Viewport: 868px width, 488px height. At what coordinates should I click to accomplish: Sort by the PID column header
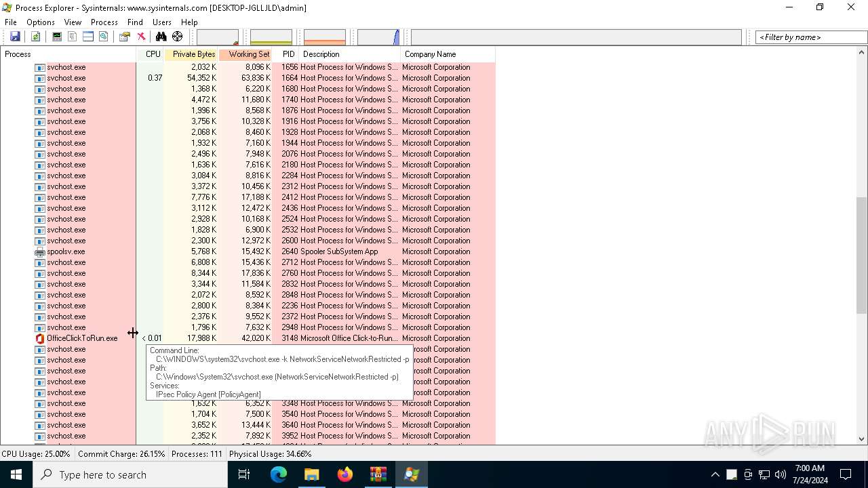(285, 54)
